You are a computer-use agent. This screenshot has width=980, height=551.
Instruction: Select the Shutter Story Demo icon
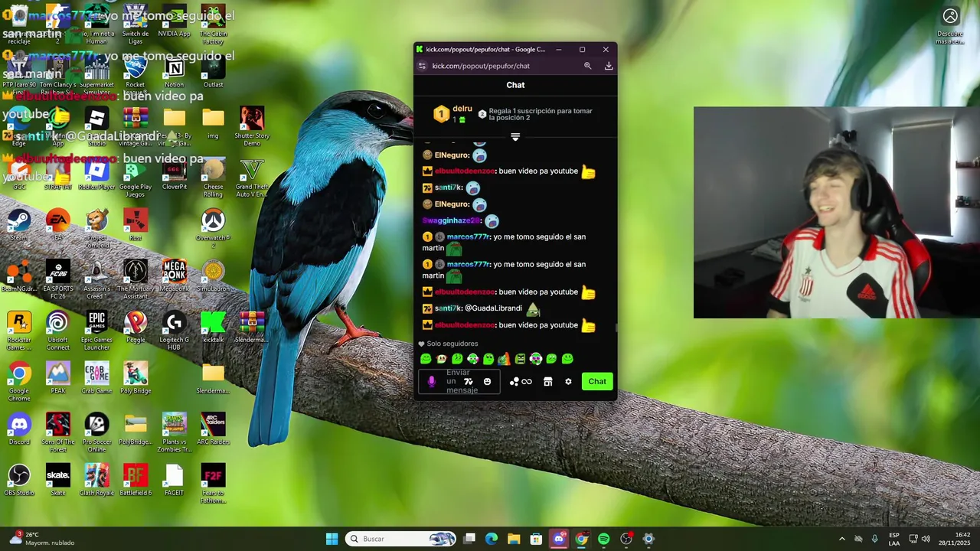[252, 126]
